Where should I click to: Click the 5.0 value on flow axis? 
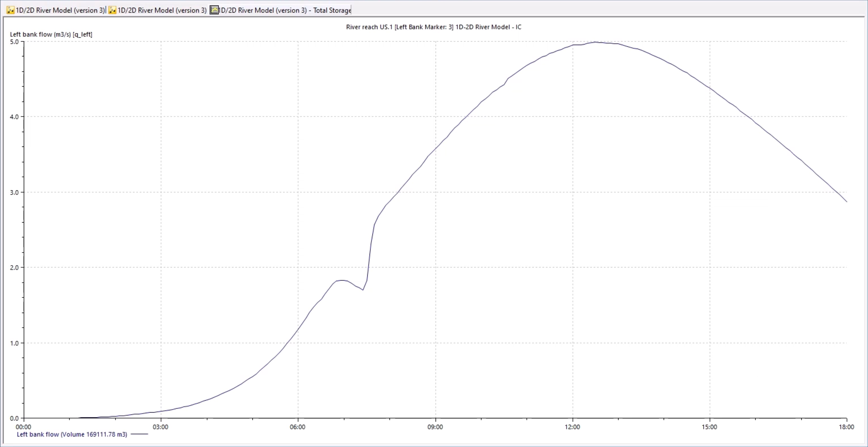(x=14, y=42)
